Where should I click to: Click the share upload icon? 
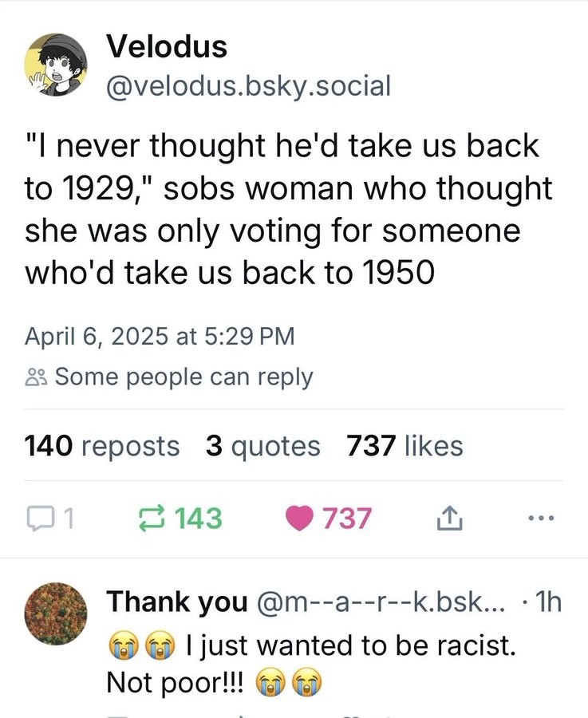[450, 518]
